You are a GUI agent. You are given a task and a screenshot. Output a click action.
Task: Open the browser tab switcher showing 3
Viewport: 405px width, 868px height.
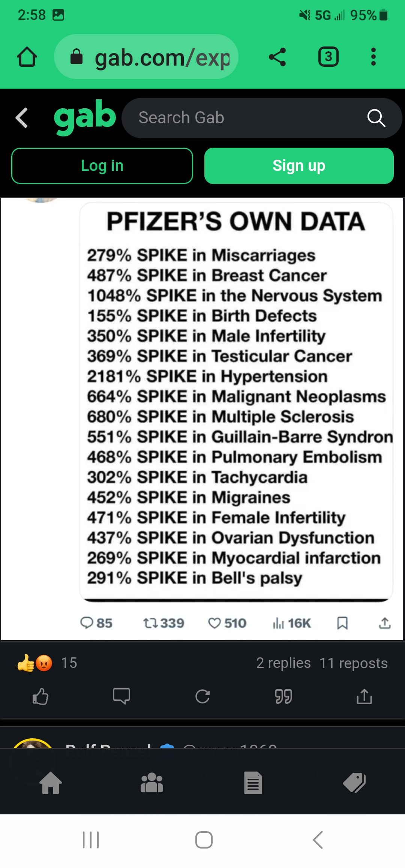pos(328,57)
